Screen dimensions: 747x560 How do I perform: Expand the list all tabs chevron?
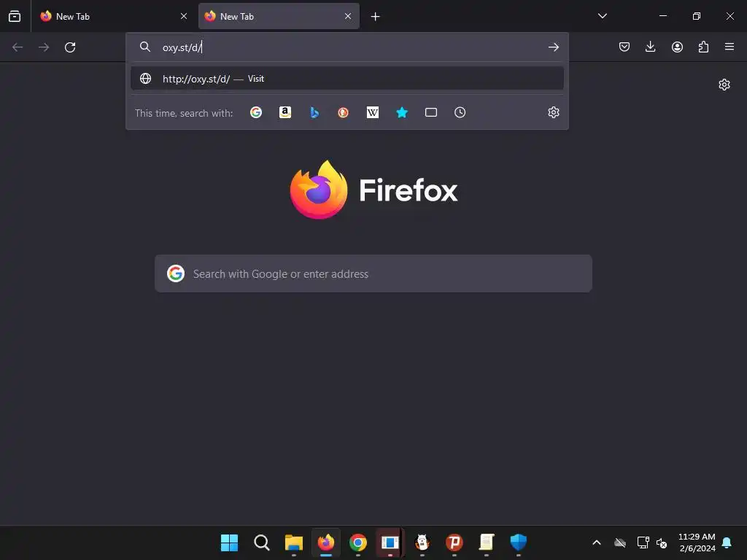(602, 16)
